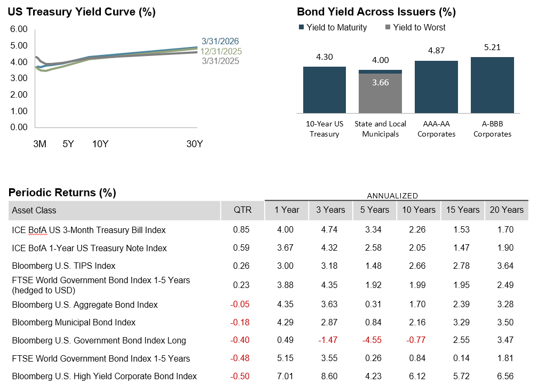Select the 12/31/2025 yield curve label
Screen dimensions: 537x392
221,51
